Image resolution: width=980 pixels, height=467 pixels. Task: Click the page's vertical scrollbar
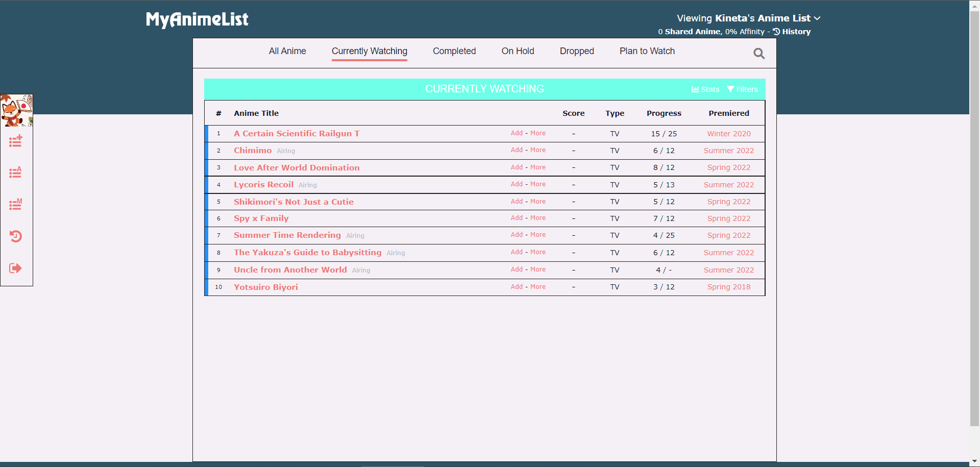[x=974, y=218]
